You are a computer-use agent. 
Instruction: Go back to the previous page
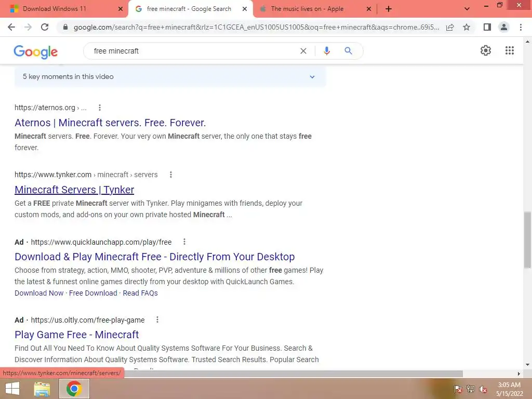coord(11,27)
